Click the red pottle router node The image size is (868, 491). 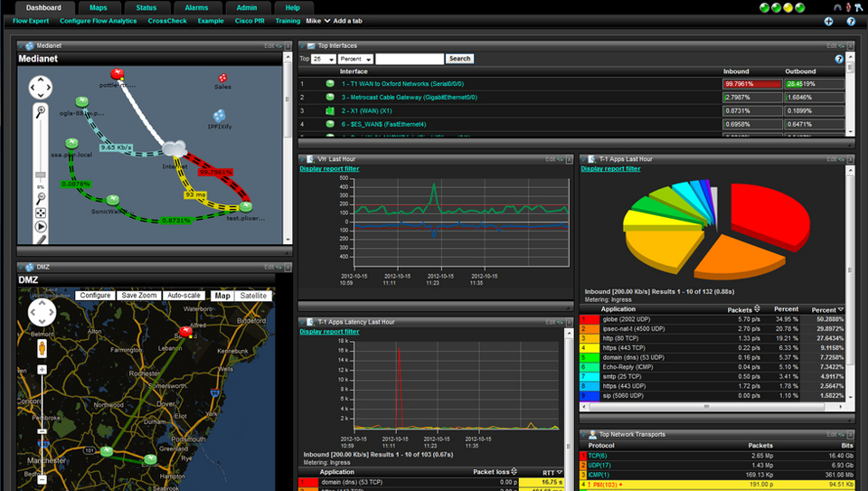click(117, 73)
